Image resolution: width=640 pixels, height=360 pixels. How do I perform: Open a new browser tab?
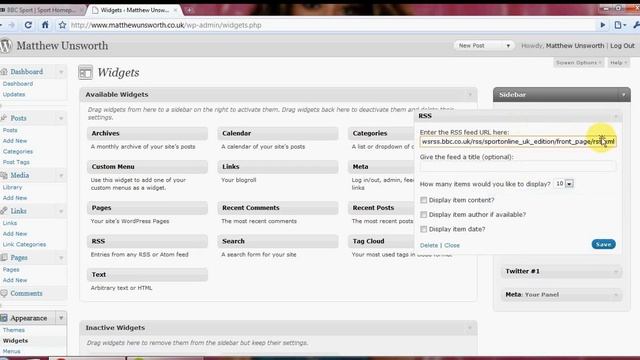click(x=189, y=10)
